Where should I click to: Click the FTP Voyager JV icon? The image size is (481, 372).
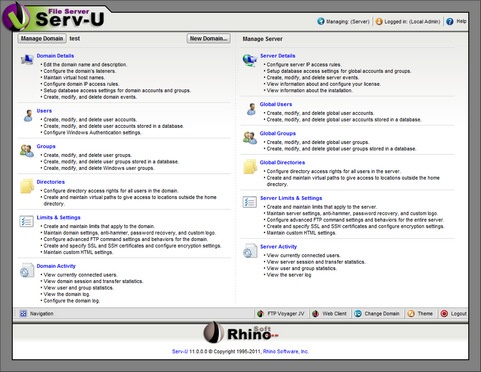261,313
